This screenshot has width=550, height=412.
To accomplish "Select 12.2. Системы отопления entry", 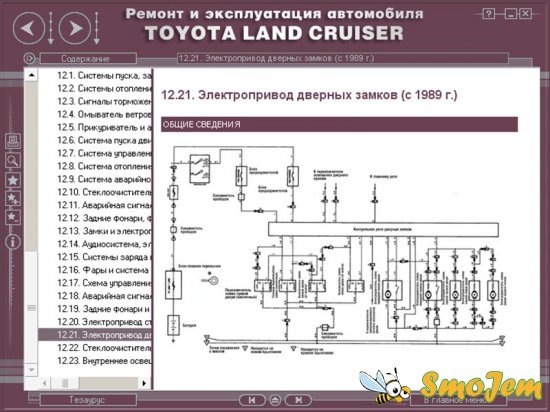I will [104, 88].
